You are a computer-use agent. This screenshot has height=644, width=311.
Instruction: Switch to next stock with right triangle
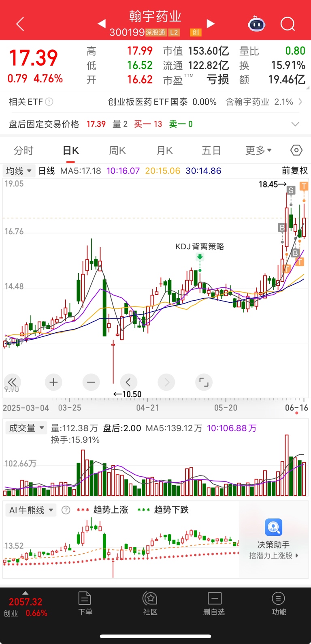[x=211, y=24]
